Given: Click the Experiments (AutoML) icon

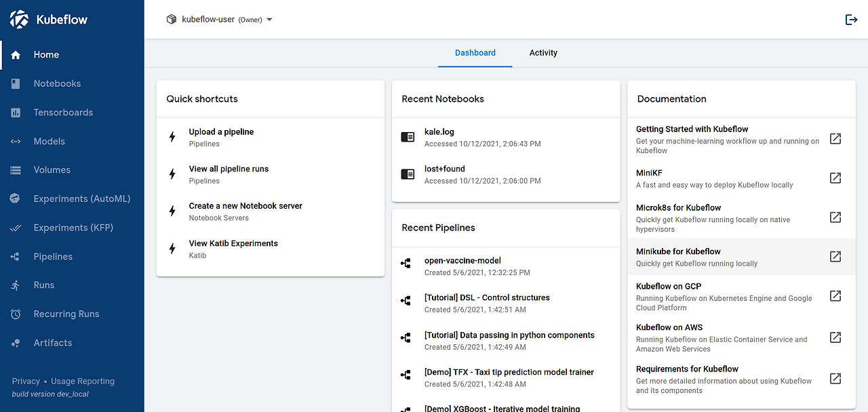Looking at the screenshot, I should 16,199.
